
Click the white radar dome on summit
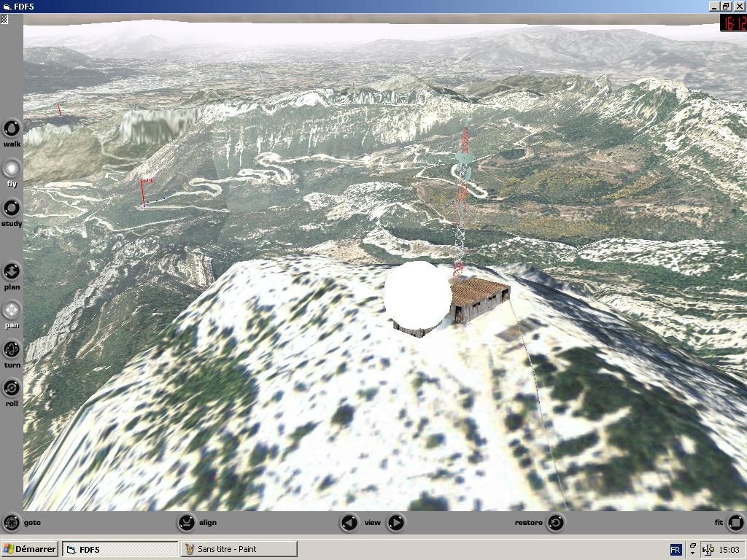point(417,294)
